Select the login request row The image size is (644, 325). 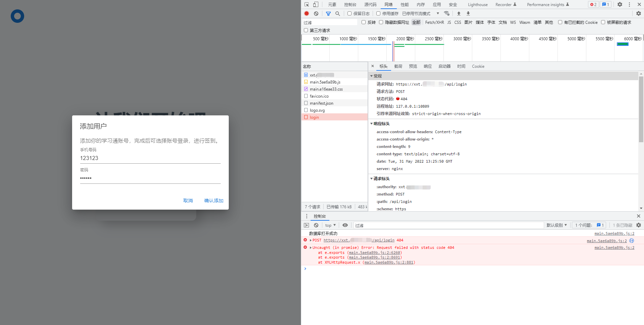334,117
